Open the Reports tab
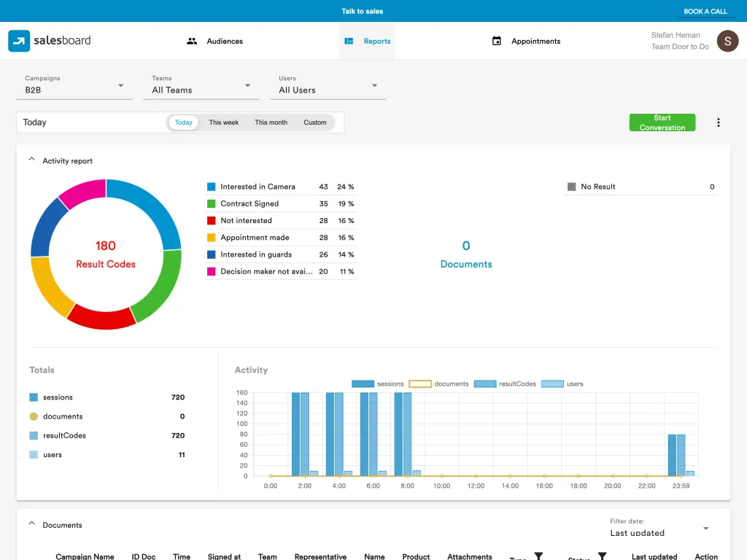 coord(368,42)
